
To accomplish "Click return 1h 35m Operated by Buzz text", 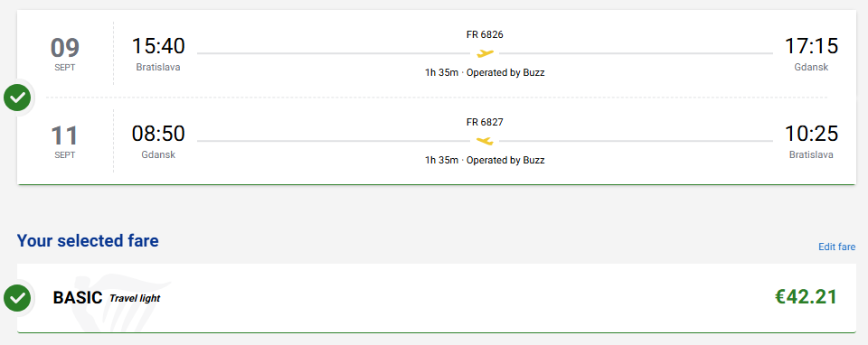I will (485, 161).
